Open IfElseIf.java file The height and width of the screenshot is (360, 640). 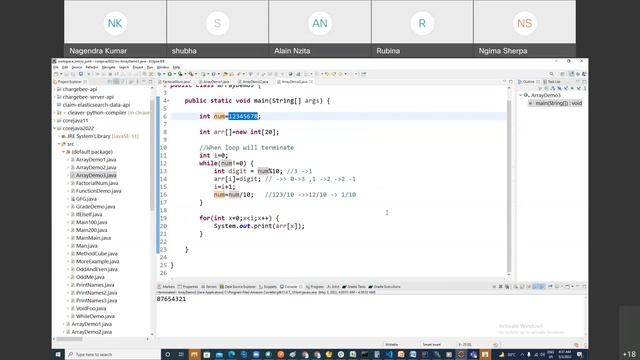tap(89, 214)
